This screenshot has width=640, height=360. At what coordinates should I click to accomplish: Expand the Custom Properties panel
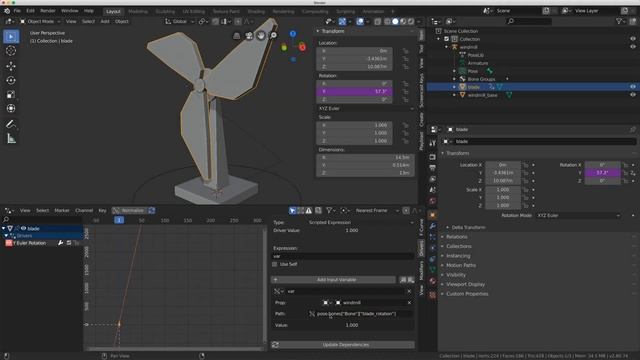pos(467,294)
